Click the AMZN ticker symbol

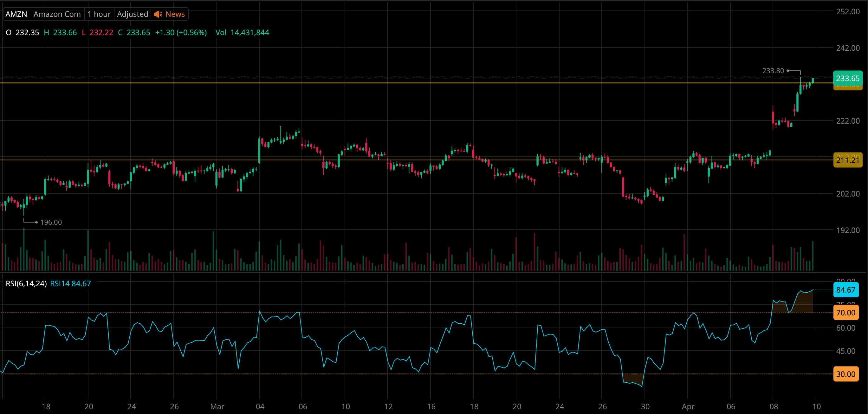16,14
